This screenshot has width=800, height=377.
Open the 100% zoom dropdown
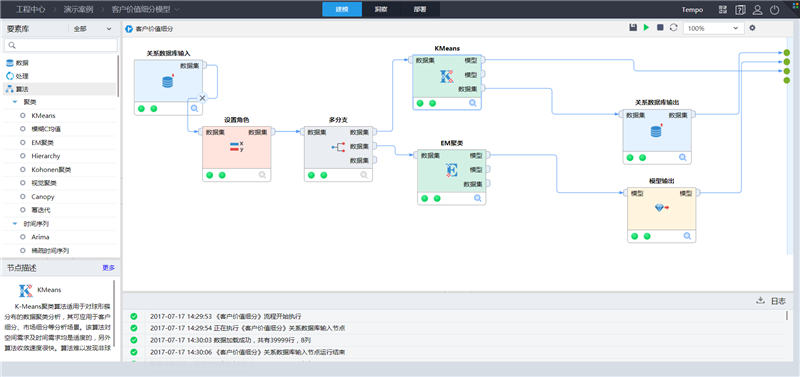coord(713,29)
